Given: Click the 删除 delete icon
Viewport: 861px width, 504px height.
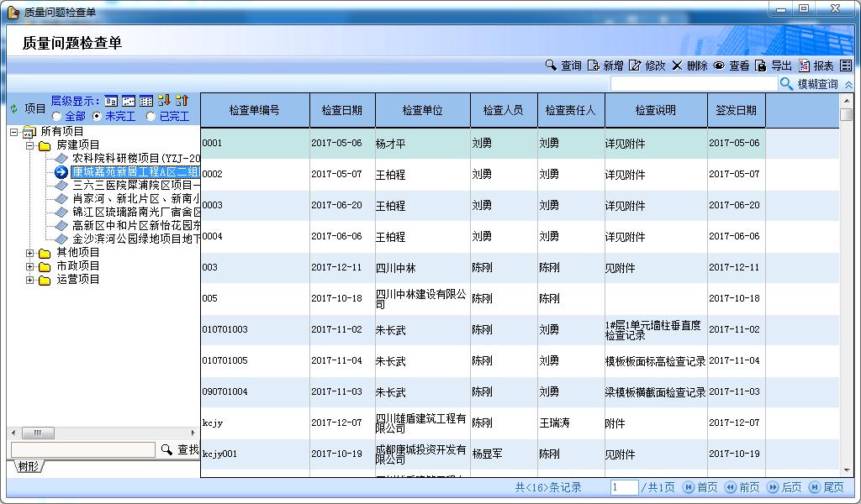Looking at the screenshot, I should 677,66.
